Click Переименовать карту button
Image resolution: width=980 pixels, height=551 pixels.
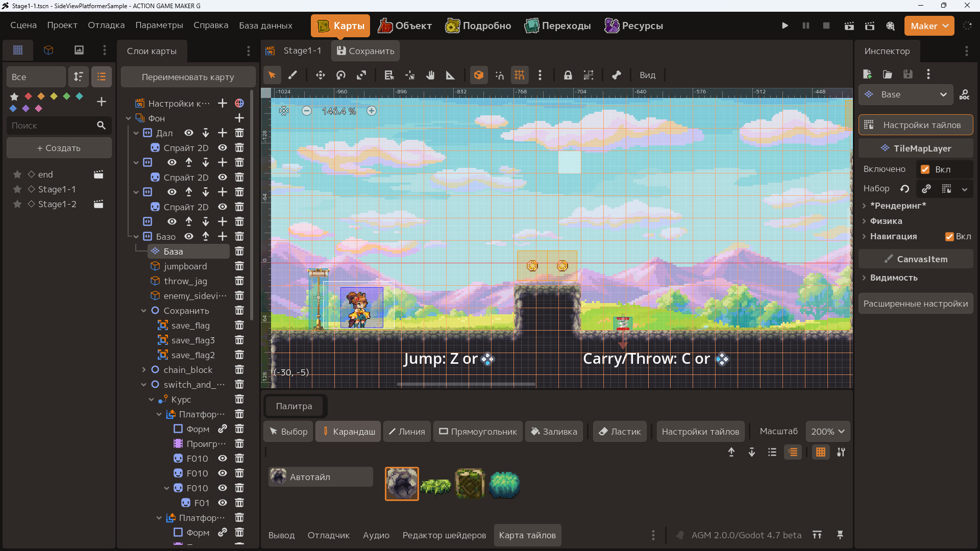click(188, 77)
